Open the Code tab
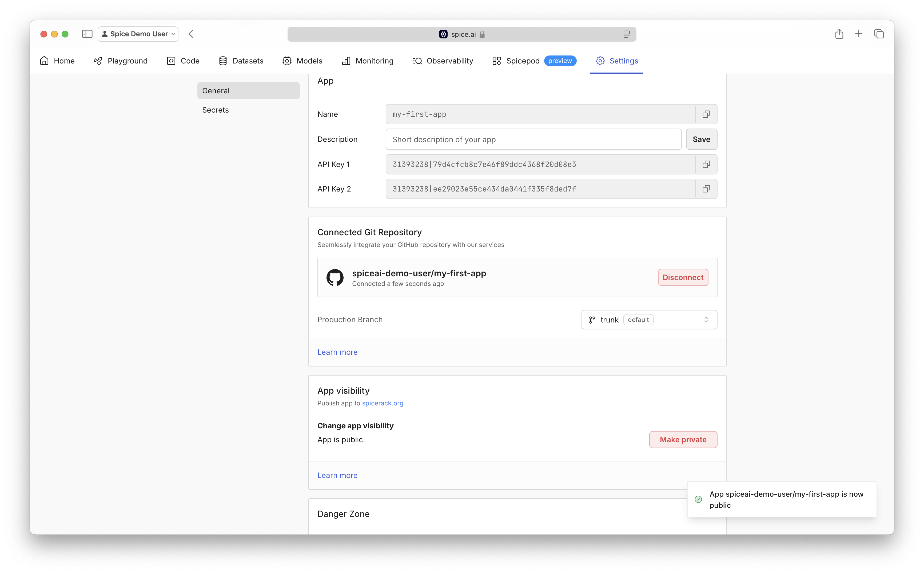This screenshot has height=574, width=924. pyautogui.click(x=183, y=61)
